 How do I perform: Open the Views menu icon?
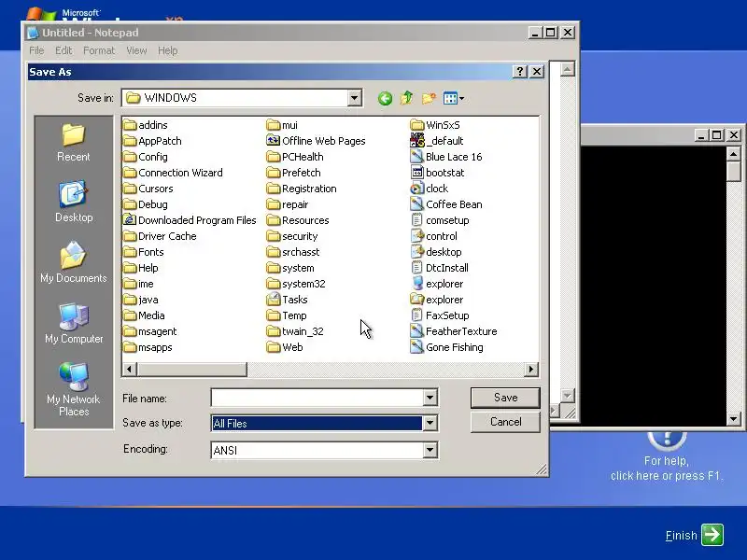[x=453, y=98]
